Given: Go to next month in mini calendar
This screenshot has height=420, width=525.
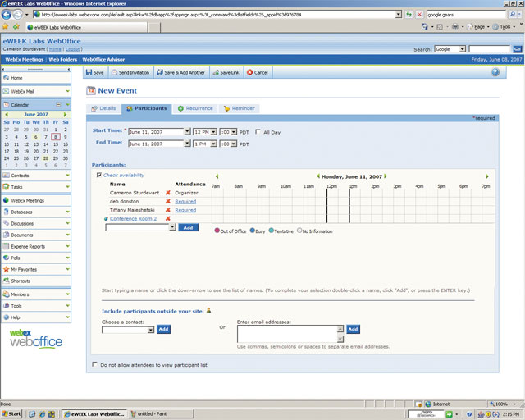Looking at the screenshot, I should [x=66, y=115].
